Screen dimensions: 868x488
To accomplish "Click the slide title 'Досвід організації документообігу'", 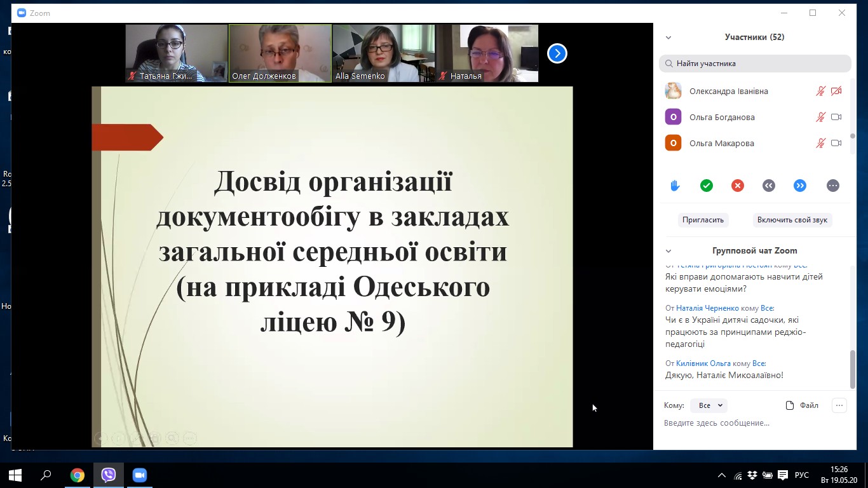I will point(332,252).
